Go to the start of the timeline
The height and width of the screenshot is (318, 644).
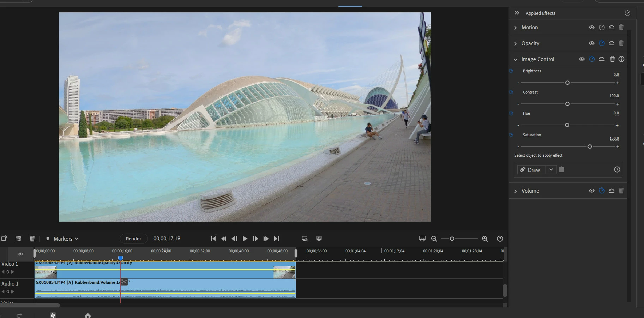click(x=213, y=239)
